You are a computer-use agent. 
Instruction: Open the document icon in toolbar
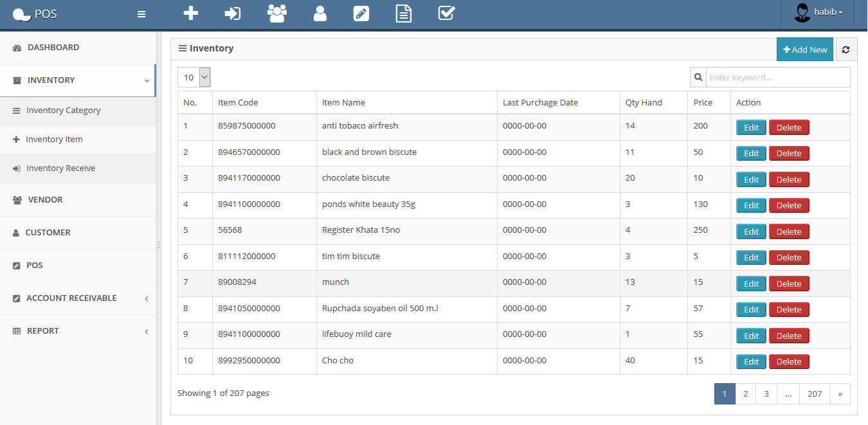(403, 13)
